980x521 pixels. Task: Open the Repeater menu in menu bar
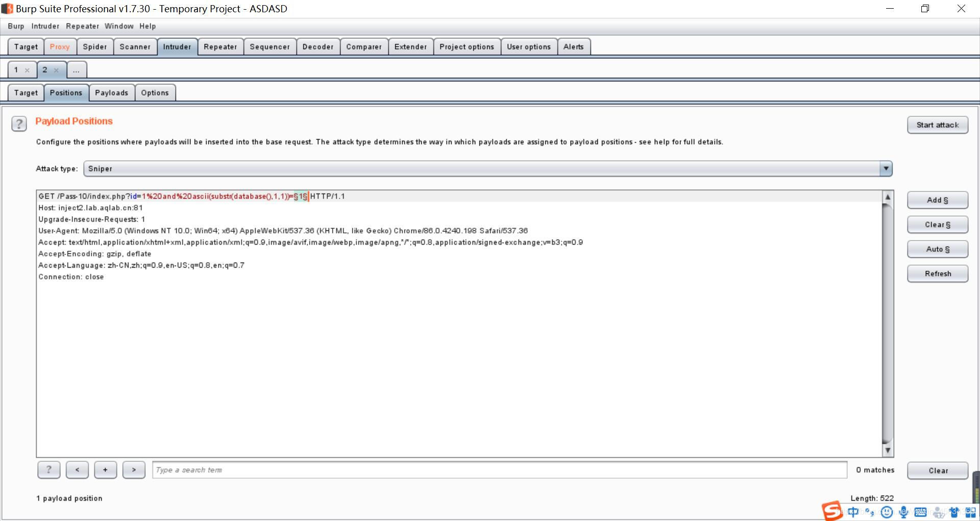click(x=82, y=26)
